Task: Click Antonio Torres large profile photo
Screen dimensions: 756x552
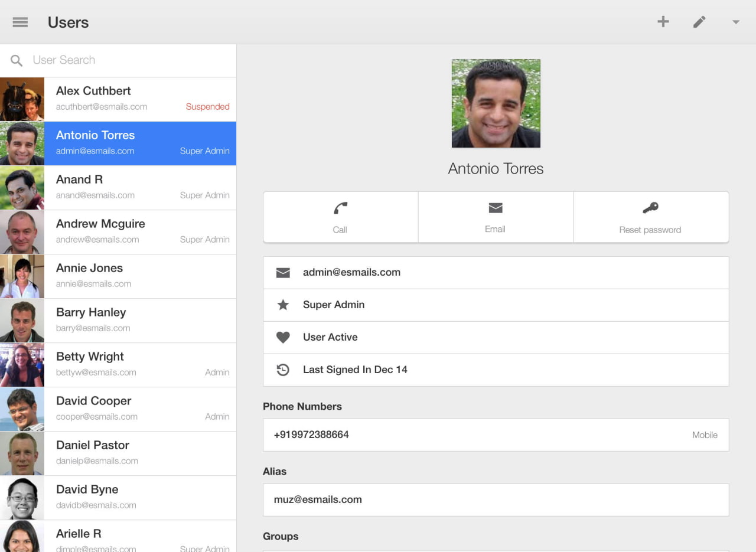Action: pos(496,103)
